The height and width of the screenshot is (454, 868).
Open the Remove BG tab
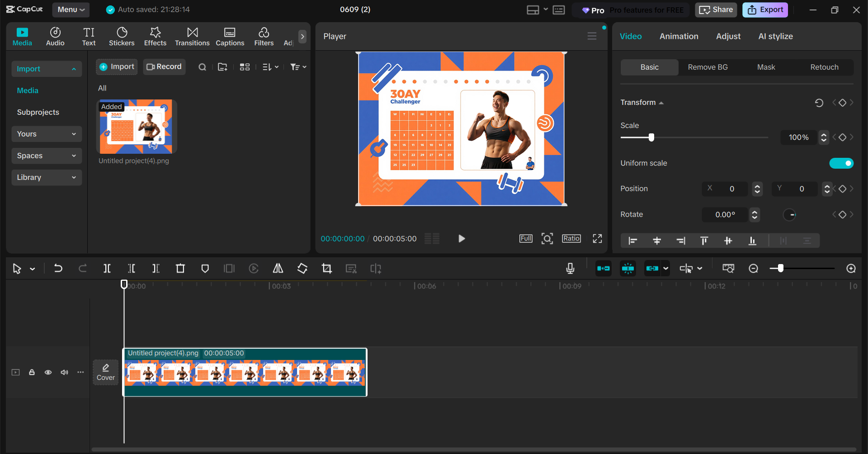click(708, 67)
